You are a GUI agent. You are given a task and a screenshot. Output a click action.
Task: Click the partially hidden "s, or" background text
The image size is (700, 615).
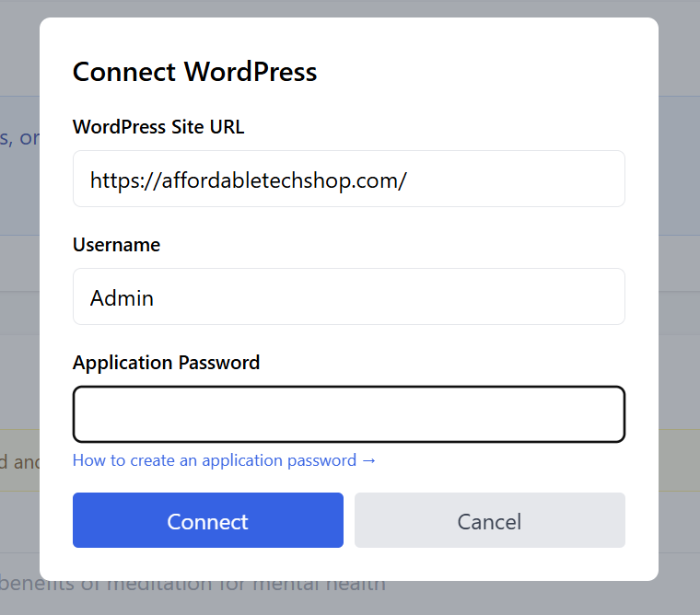tap(18, 138)
